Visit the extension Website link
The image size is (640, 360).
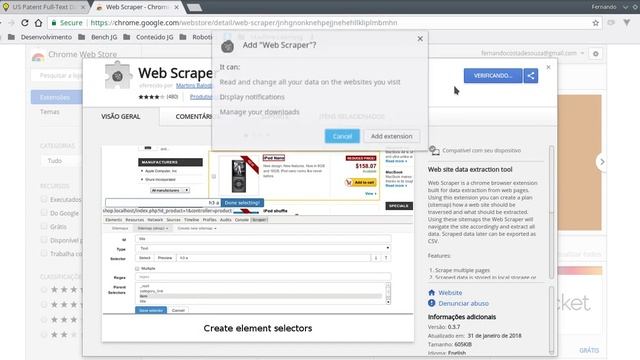click(450, 293)
